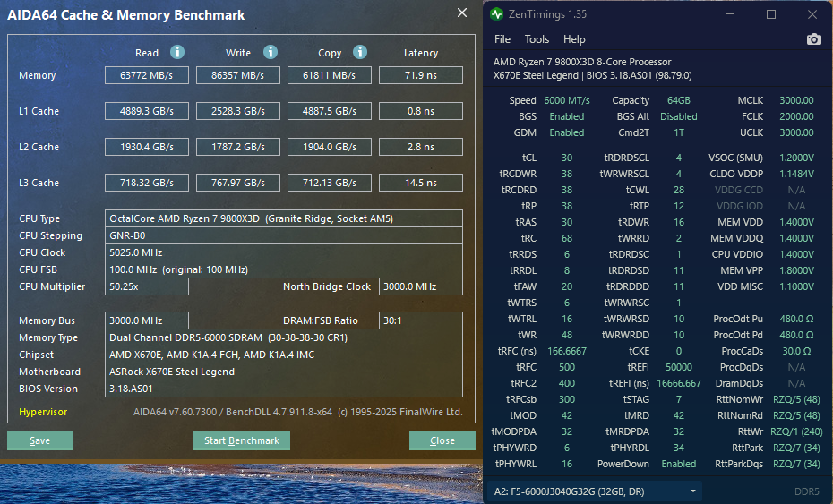Click the VSOC (SMU) value 1.2000V
Screen dimensions: 833x504
pyautogui.click(x=796, y=158)
